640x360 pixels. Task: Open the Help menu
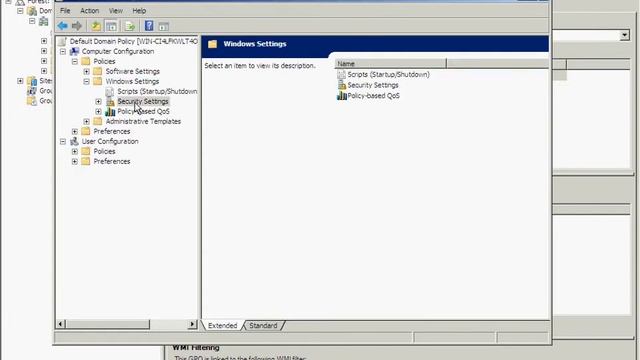point(139,11)
